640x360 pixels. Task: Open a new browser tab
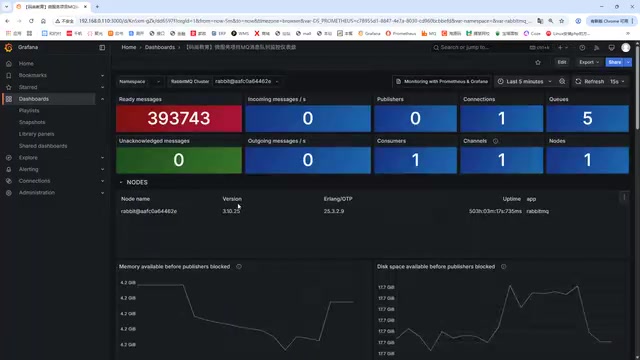pos(97,7)
